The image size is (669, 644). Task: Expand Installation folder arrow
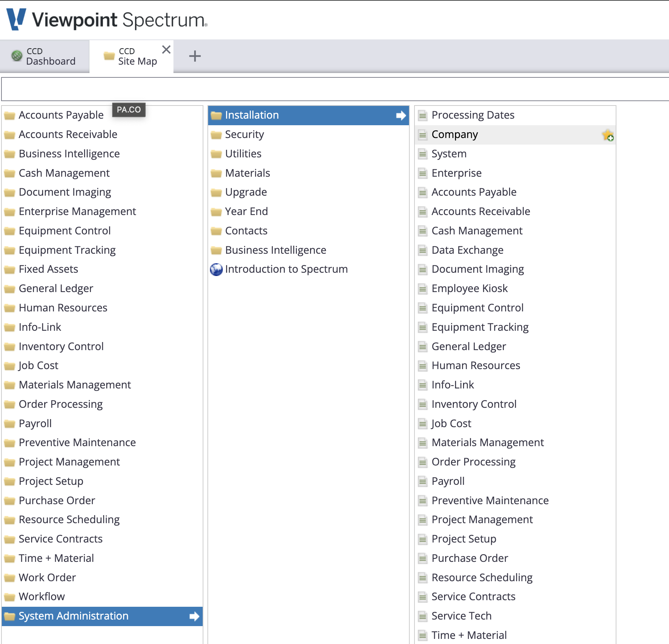tap(401, 116)
